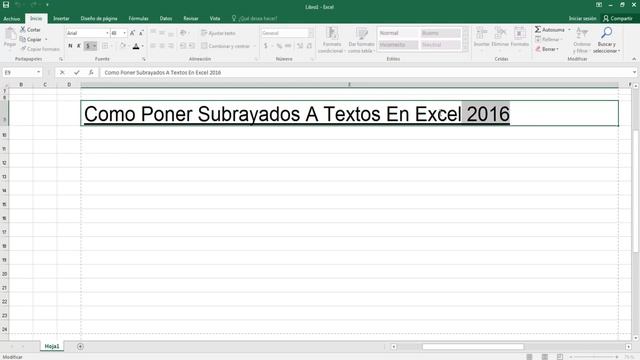Open the font color dropdown arrow
The height and width of the screenshot is (360, 640).
tap(142, 46)
